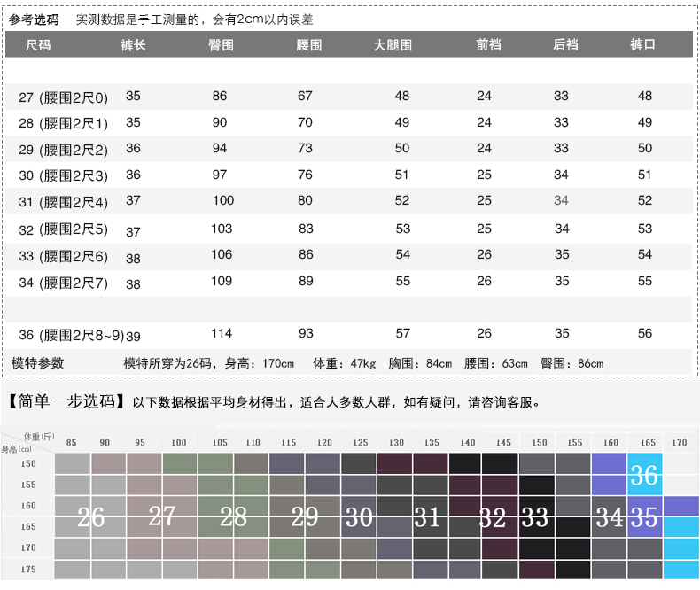Select the 裤长 column header
Screen dimensions: 700x590
click(133, 45)
